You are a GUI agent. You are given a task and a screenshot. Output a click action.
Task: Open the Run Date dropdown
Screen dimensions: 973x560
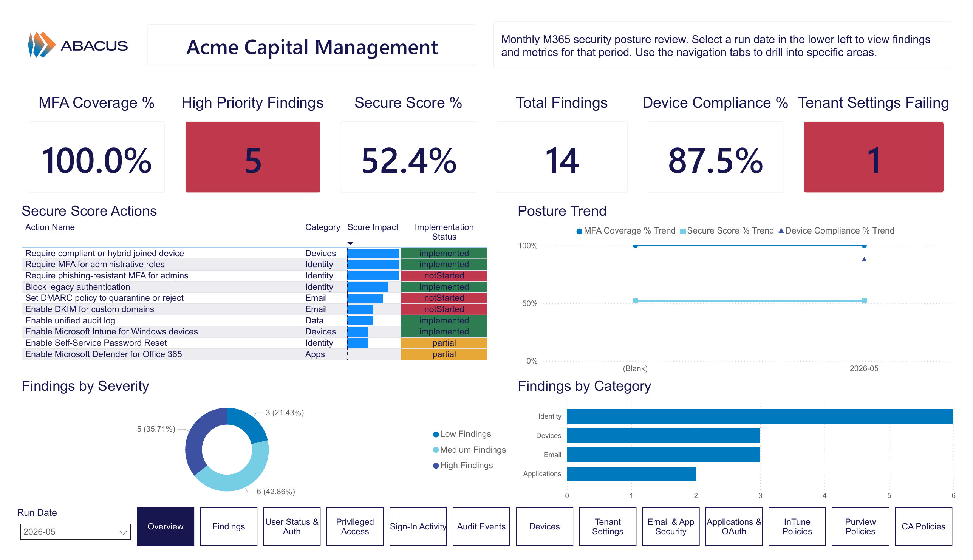point(75,532)
